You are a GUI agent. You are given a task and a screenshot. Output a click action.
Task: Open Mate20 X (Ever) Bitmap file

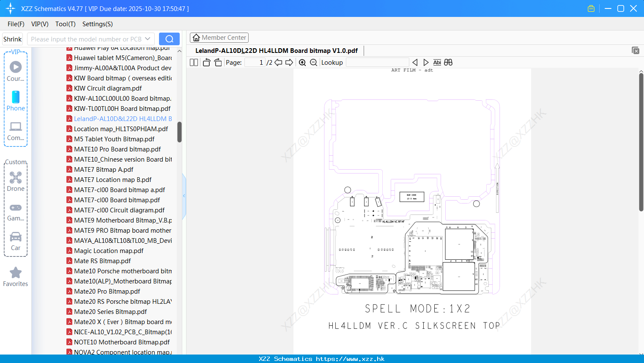[119, 322]
